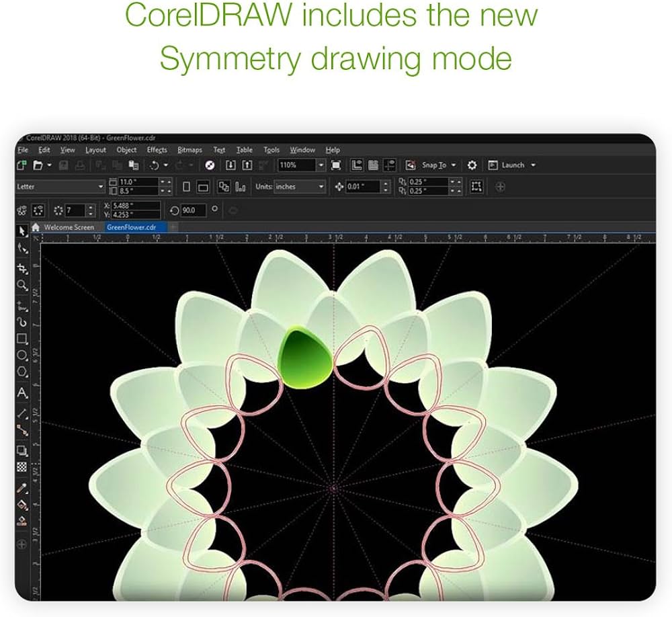Toggle the symmetry lines button before mirror count
672x617 pixels.
38,210
